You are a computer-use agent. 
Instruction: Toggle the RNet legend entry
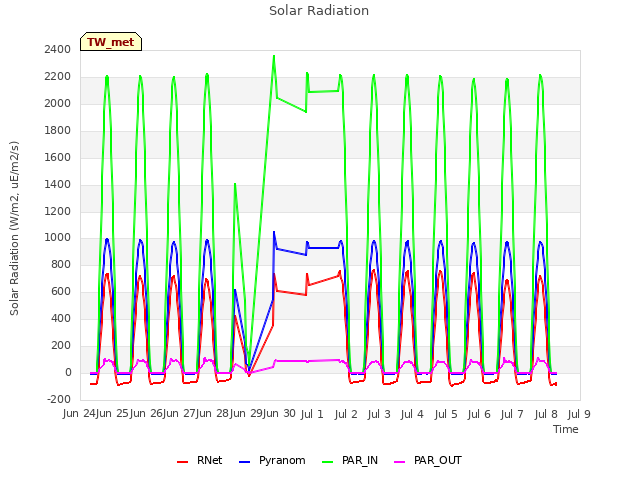click(200, 460)
